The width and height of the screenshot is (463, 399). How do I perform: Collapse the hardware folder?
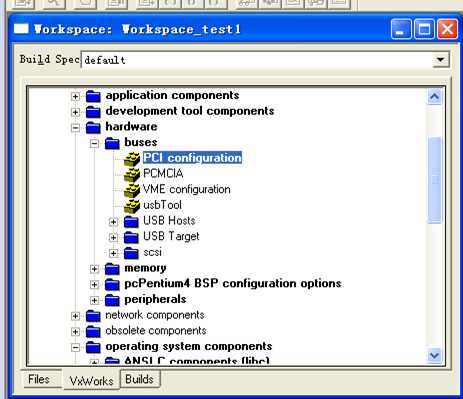[75, 128]
